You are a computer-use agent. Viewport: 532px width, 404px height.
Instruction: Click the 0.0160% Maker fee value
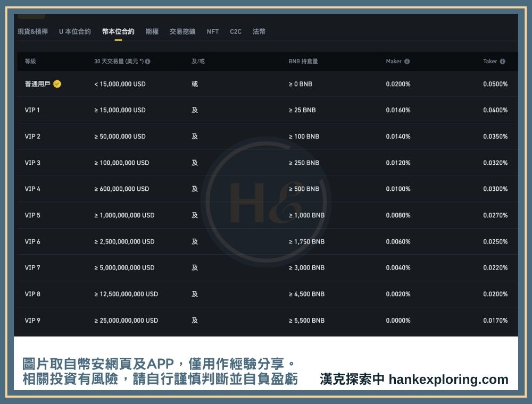pos(398,110)
